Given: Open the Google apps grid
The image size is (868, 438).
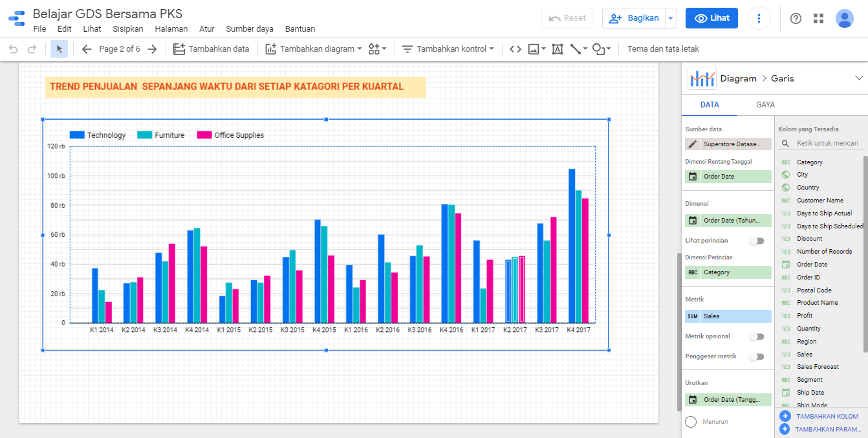Looking at the screenshot, I should (x=819, y=18).
